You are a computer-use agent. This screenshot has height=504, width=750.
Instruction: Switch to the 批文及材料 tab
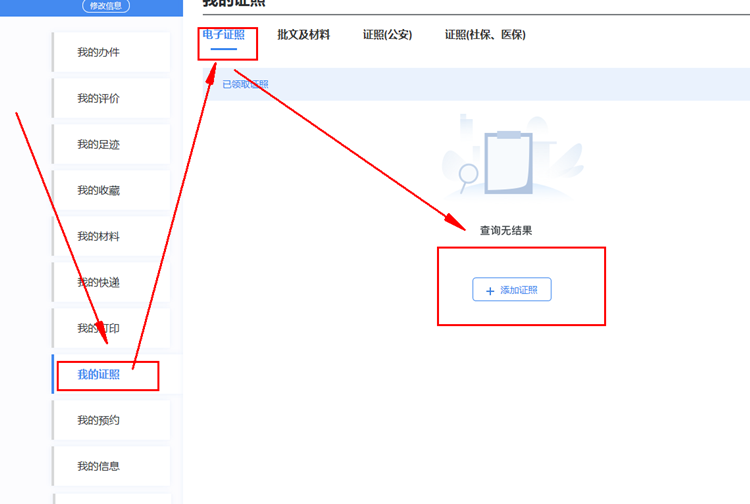coord(303,35)
